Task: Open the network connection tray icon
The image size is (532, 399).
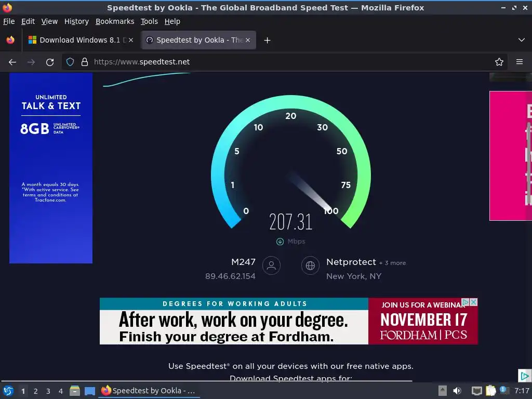Action: [x=477, y=391]
